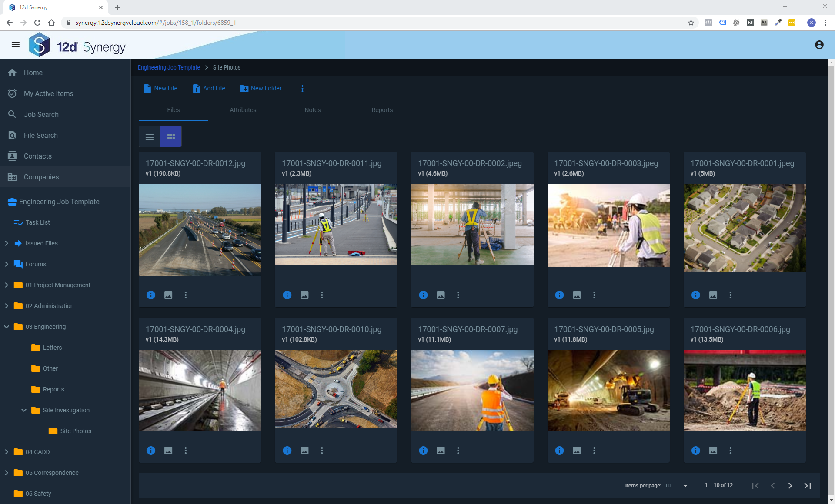
Task: Click the Files tab
Action: click(174, 109)
